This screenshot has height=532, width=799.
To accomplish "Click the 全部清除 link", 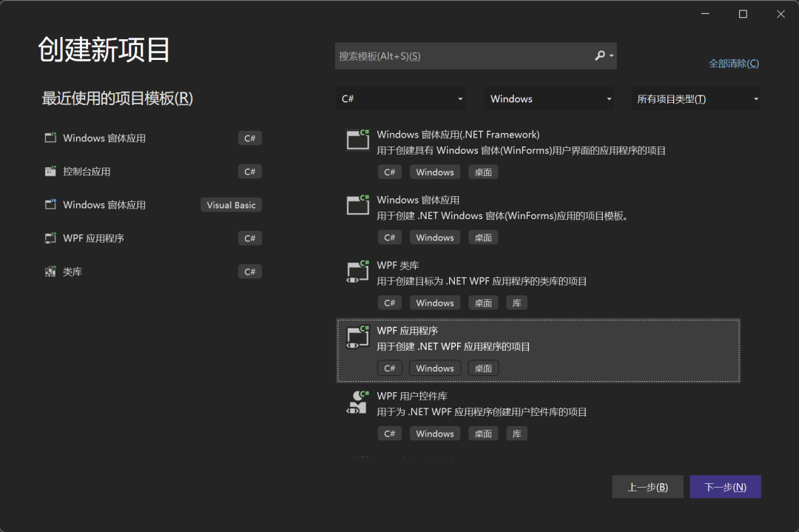I will (x=733, y=63).
